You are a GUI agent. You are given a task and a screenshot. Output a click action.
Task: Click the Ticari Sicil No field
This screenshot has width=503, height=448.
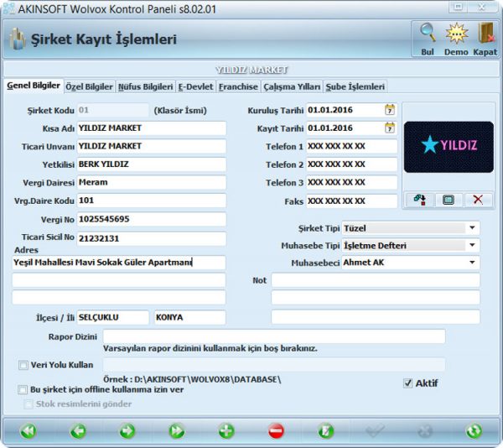[152, 238]
